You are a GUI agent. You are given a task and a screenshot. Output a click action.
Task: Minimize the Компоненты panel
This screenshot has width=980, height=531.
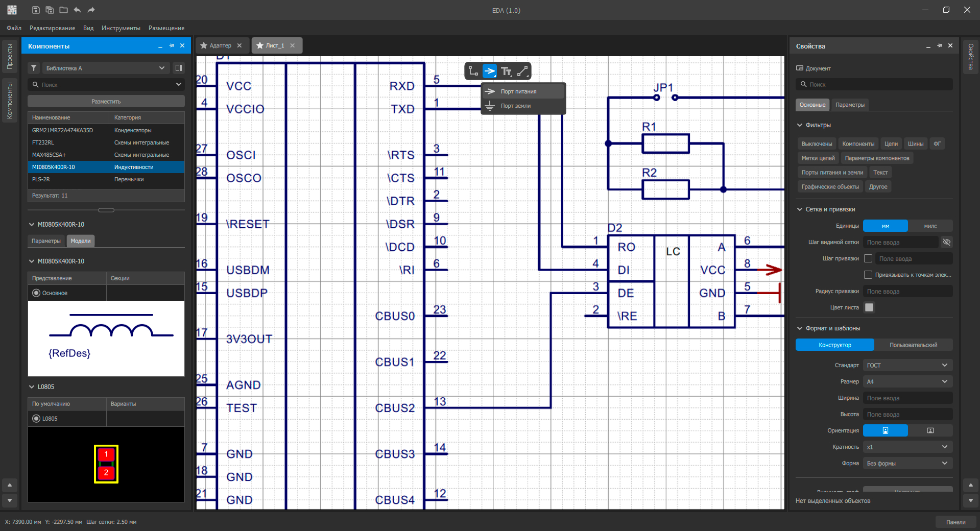point(160,46)
